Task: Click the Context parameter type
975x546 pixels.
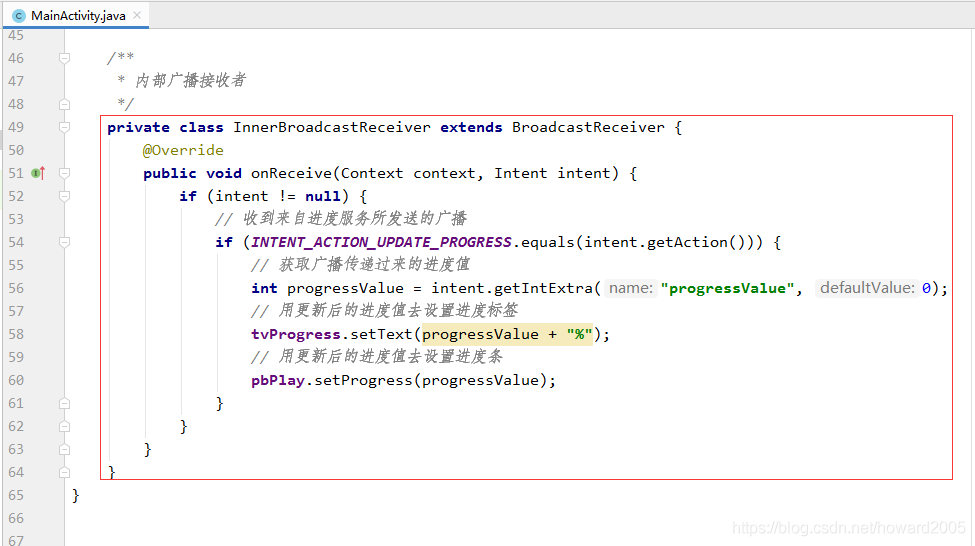Action: [x=372, y=173]
